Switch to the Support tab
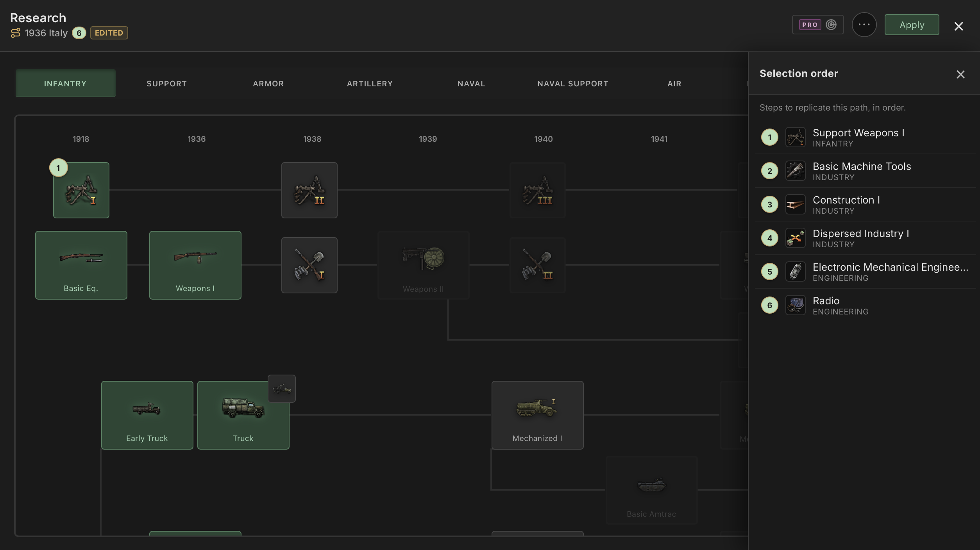 pyautogui.click(x=167, y=84)
